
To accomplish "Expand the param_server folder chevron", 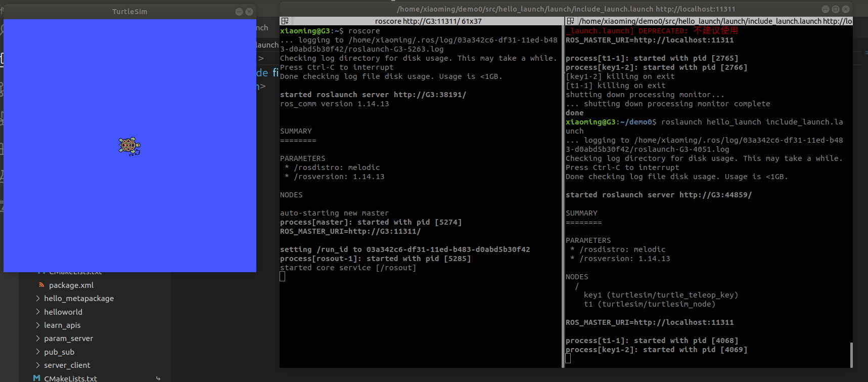I will pyautogui.click(x=38, y=338).
